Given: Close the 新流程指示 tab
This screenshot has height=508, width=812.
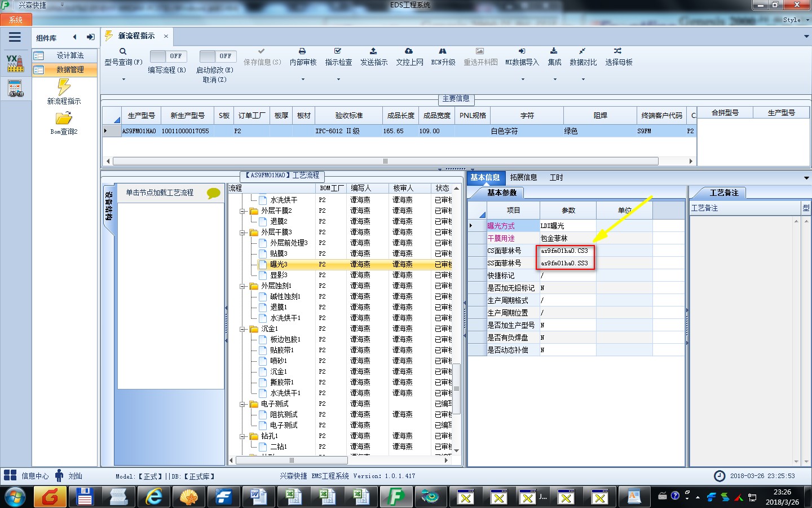Looking at the screenshot, I should 166,36.
